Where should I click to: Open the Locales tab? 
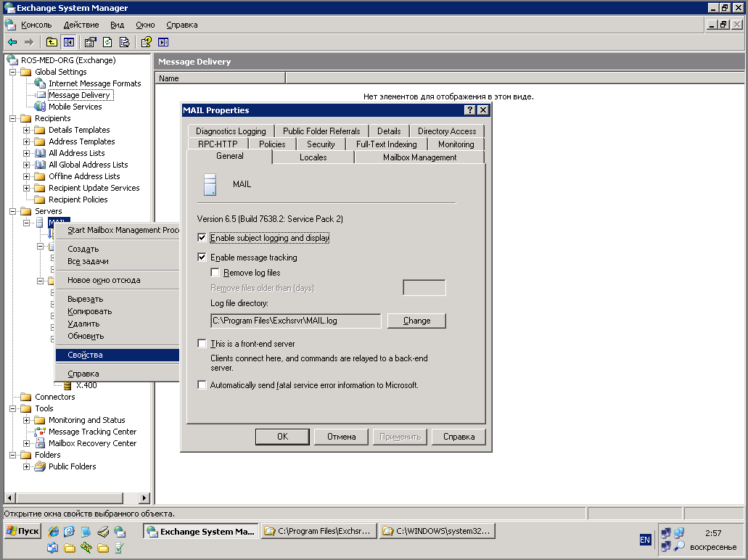313,157
